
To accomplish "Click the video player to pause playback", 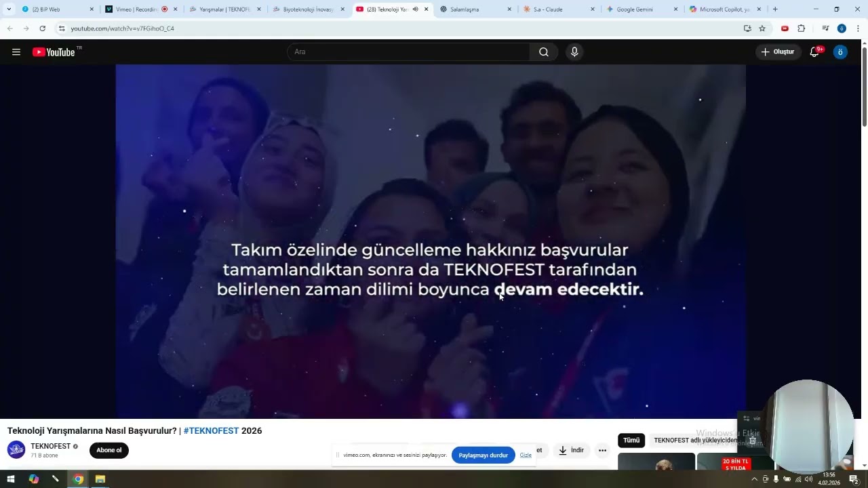I will pos(431,241).
